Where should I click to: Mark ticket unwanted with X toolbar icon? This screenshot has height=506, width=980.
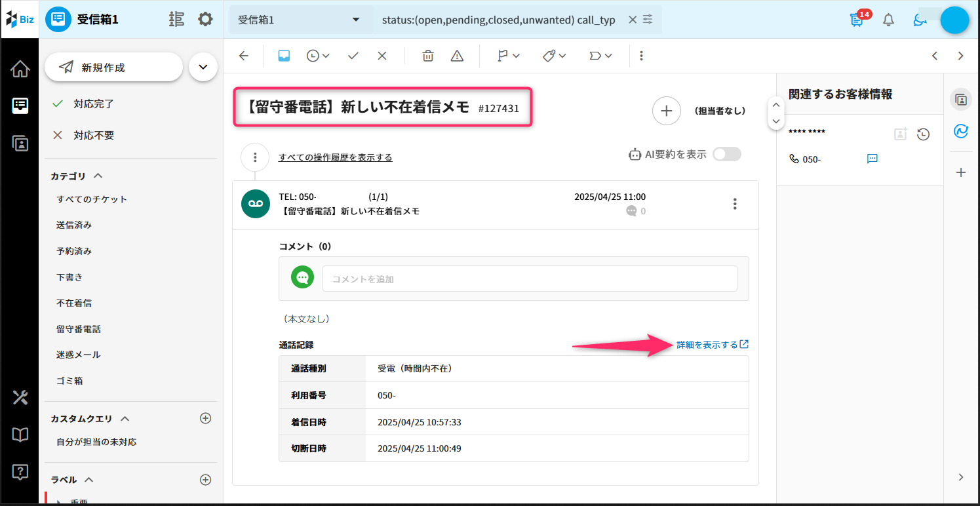[382, 56]
